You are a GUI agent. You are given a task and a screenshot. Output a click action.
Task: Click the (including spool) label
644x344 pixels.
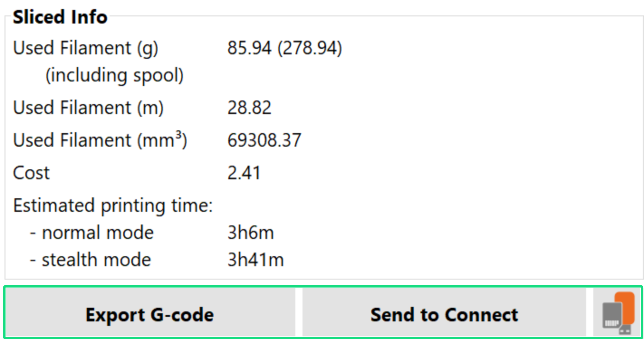[115, 75]
